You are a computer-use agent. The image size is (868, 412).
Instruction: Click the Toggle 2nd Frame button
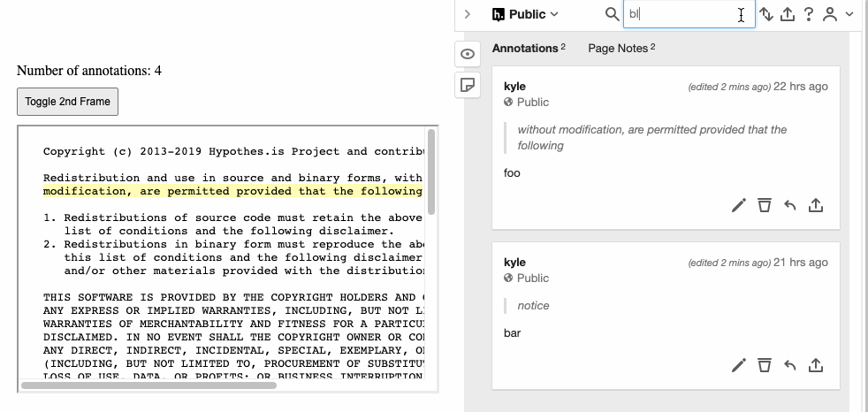(67, 102)
